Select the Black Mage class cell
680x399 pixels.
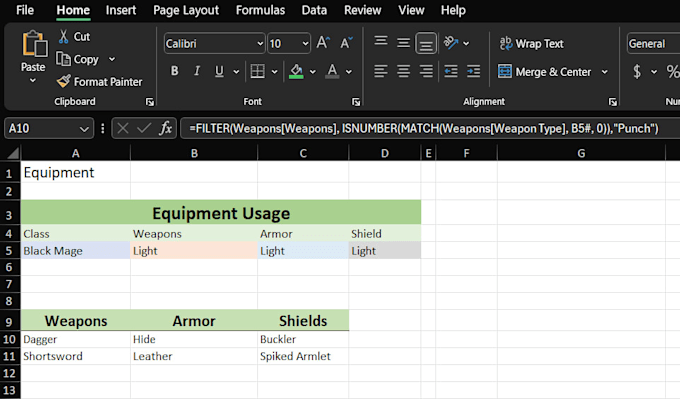[x=75, y=251]
